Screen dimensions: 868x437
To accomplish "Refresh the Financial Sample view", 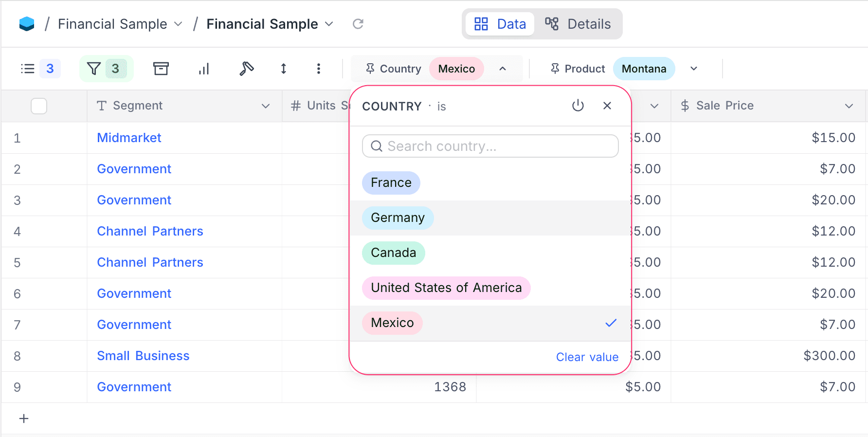I will pyautogui.click(x=358, y=23).
